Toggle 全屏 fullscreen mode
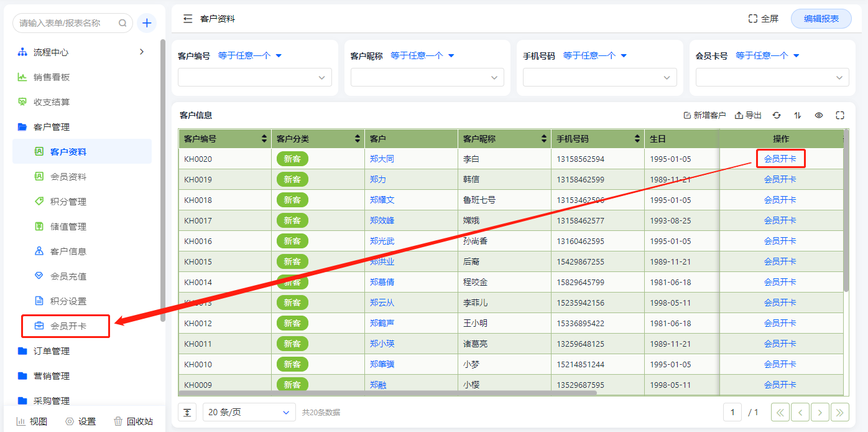 764,19
